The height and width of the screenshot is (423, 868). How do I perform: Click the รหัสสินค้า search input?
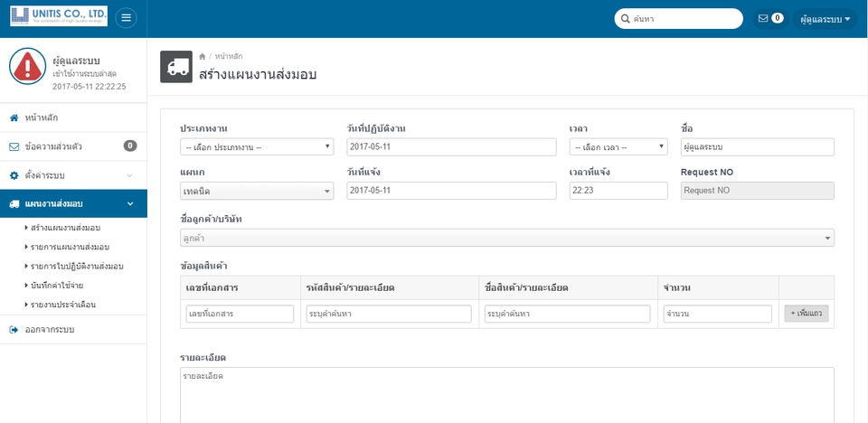click(389, 314)
